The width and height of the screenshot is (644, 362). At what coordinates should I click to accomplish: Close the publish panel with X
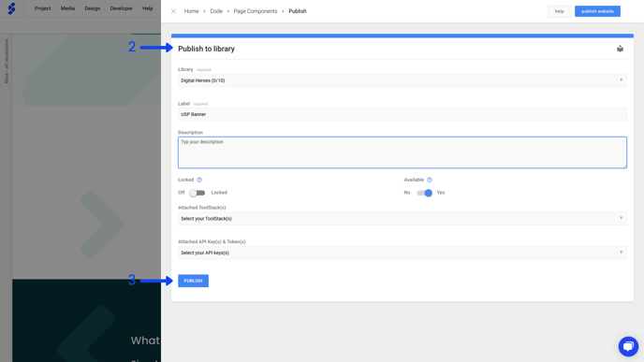tap(173, 11)
